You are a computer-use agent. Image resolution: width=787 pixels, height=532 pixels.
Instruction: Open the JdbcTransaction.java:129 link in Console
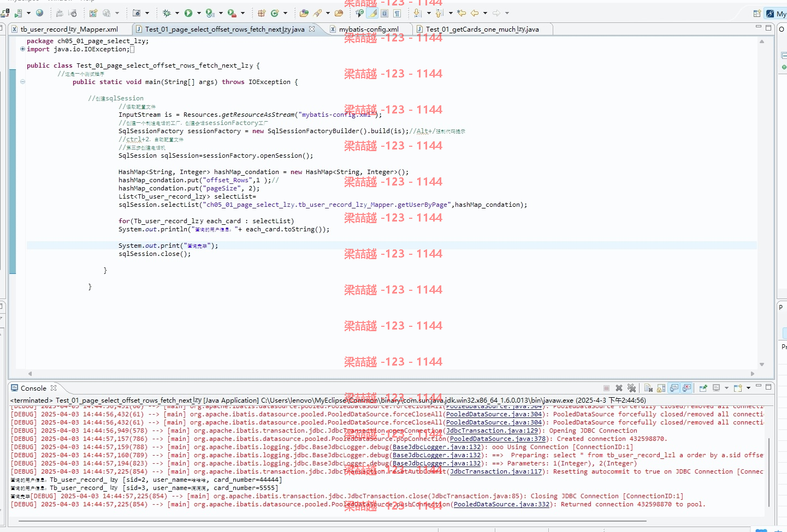coord(492,431)
